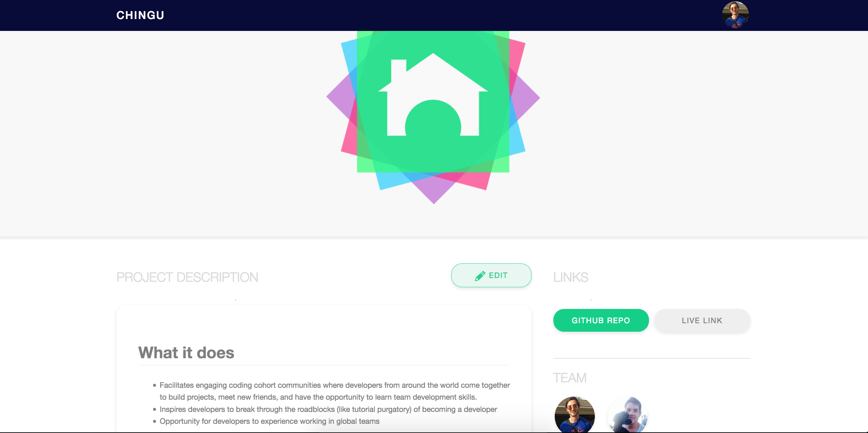Click the PROJECT DESCRIPTION heading
The image size is (868, 433).
click(187, 277)
